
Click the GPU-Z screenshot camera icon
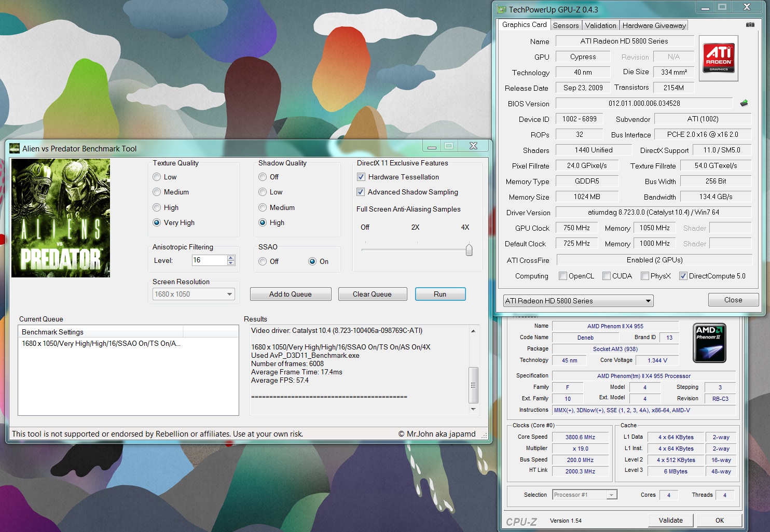point(750,25)
